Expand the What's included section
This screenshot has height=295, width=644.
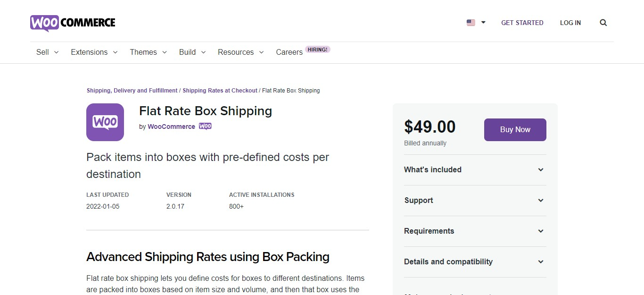pos(475,170)
